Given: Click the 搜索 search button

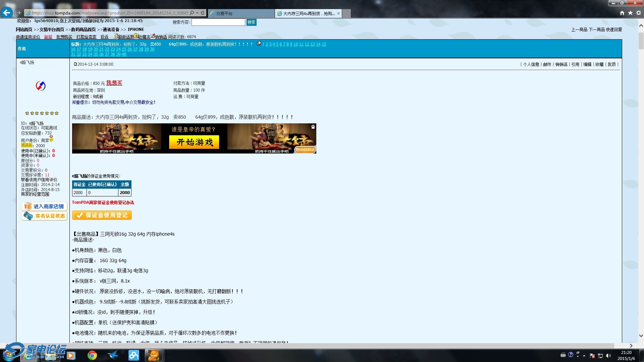Looking at the screenshot, I should tap(252, 22).
